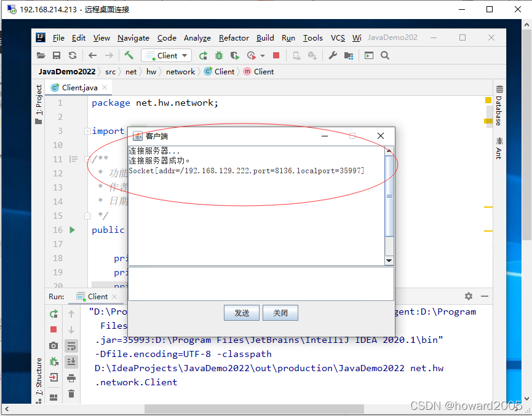
Task: Click the Back navigation arrow
Action: tap(92, 55)
